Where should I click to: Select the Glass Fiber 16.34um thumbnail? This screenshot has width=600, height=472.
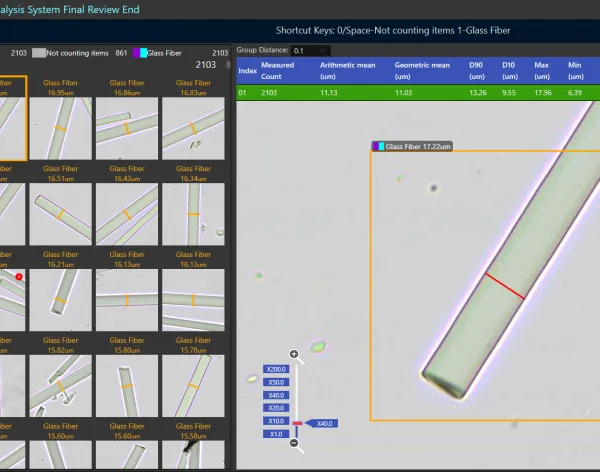click(193, 214)
